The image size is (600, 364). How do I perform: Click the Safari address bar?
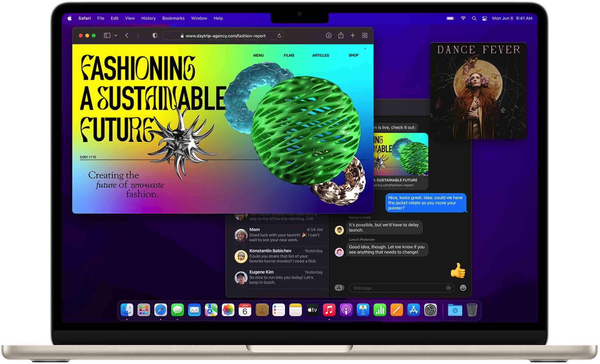click(x=223, y=36)
